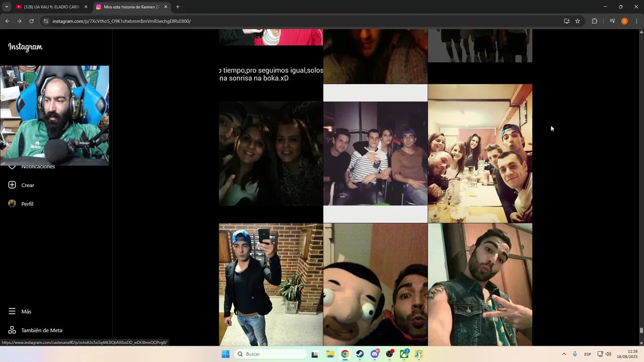644x362 pixels.
Task: Open También de Meta link
Action: [x=35, y=330]
